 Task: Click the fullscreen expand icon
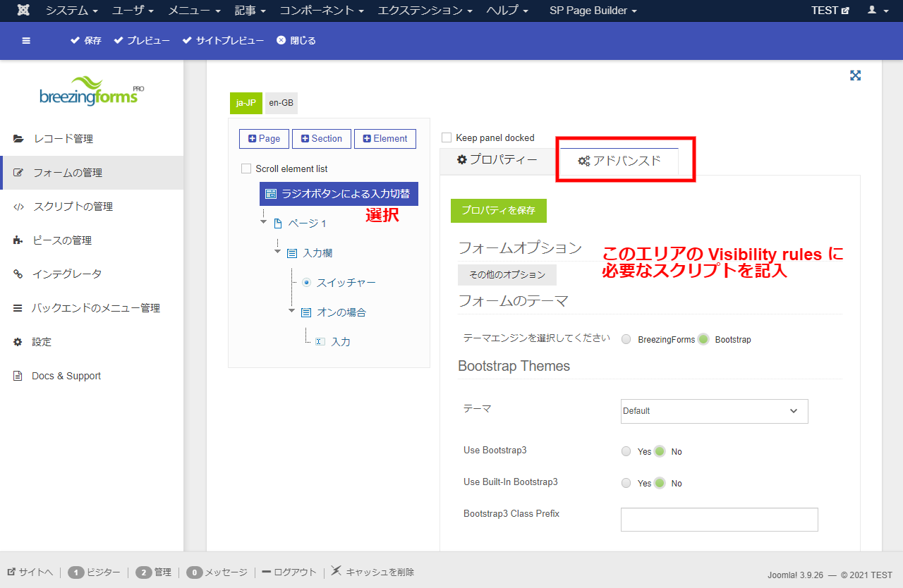click(855, 75)
